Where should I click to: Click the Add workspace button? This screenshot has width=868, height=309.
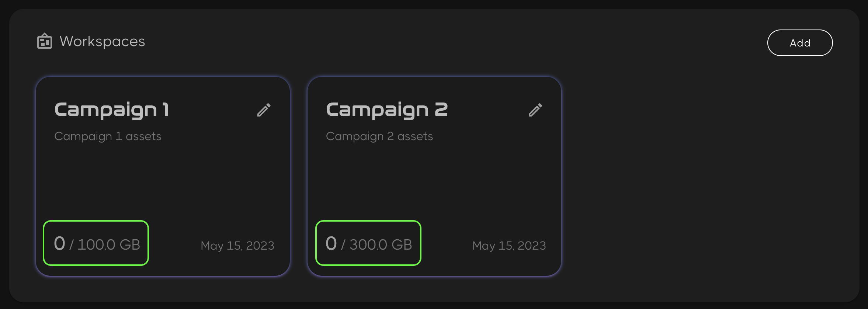pos(800,43)
